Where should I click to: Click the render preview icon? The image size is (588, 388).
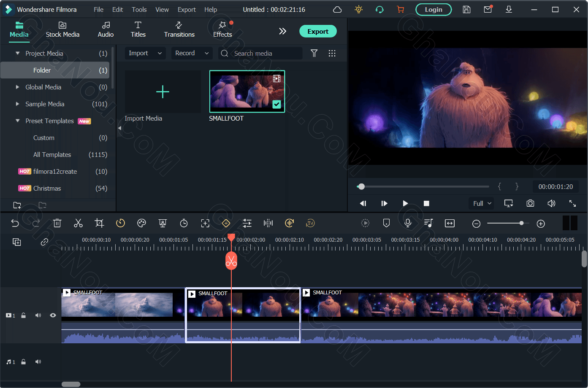coord(365,223)
